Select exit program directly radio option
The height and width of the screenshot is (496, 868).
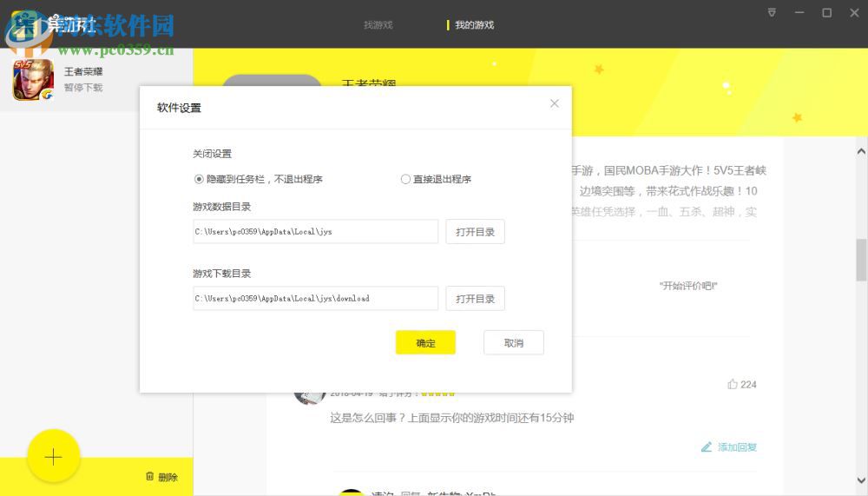(405, 179)
